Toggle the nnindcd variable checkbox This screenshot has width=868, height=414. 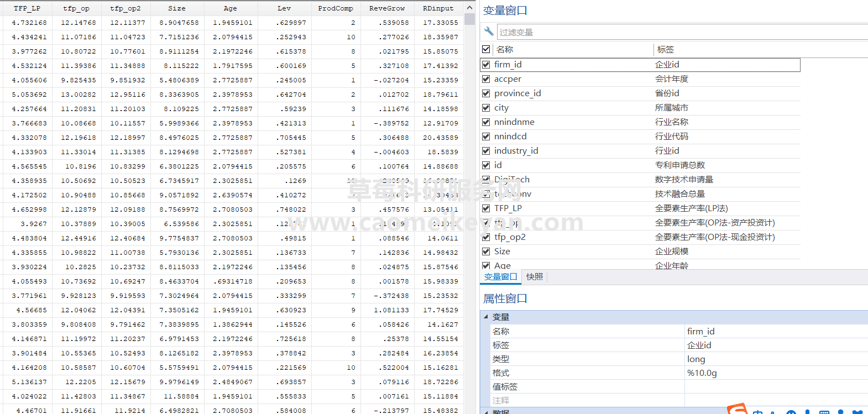(x=486, y=137)
